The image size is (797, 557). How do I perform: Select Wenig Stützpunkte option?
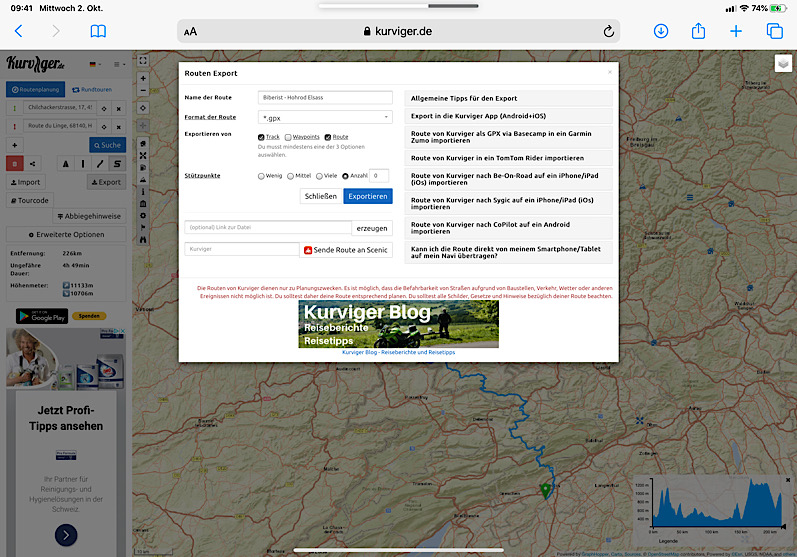tap(261, 176)
